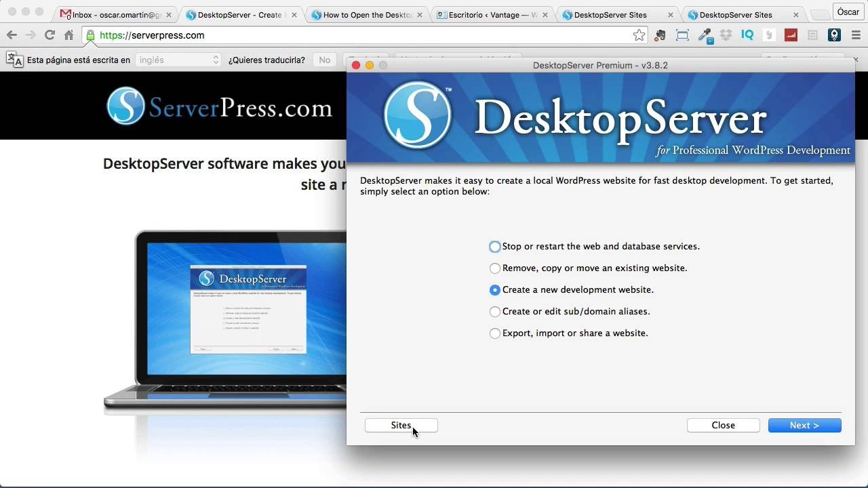
Task: Click the Evernote clipper extension icon
Action: pos(660,35)
